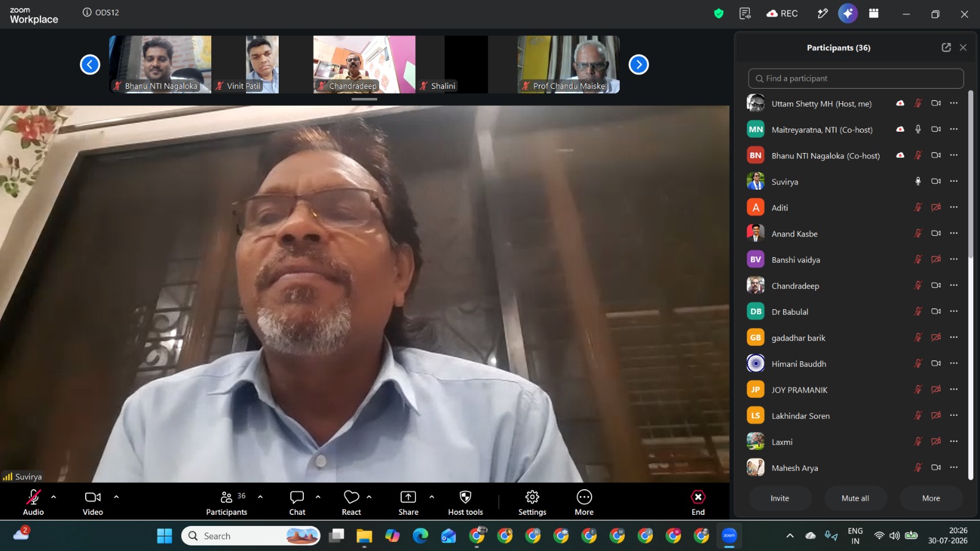The image size is (980, 551).
Task: Unmute Anand Kasbe's microphone
Action: (x=918, y=233)
